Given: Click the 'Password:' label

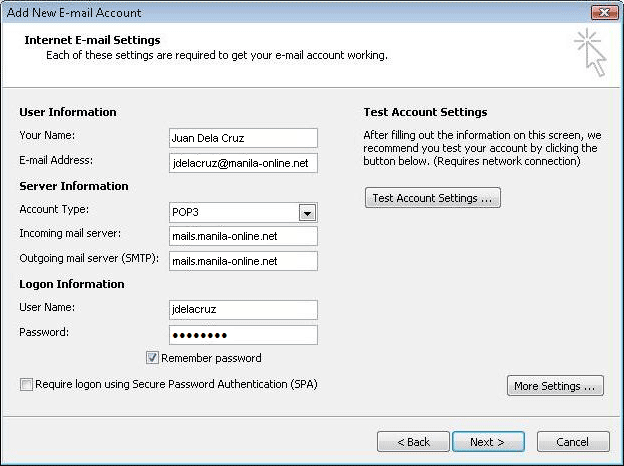Looking at the screenshot, I should pyautogui.click(x=44, y=332).
